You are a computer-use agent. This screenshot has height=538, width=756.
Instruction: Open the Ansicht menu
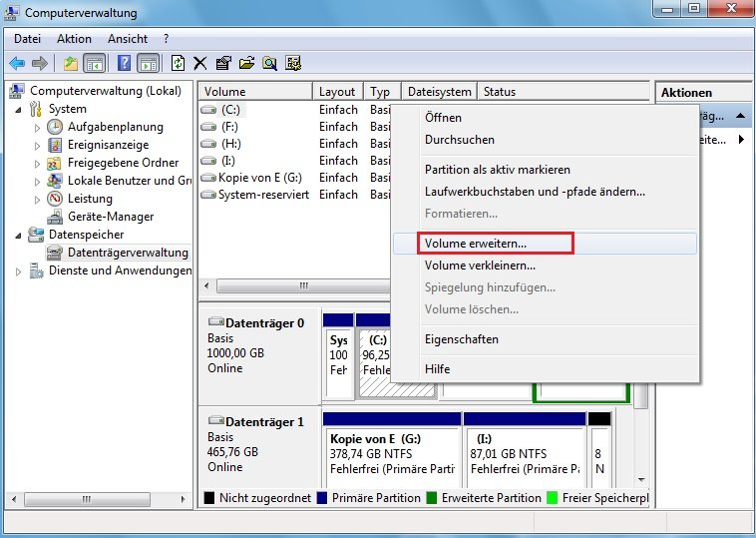click(128, 39)
